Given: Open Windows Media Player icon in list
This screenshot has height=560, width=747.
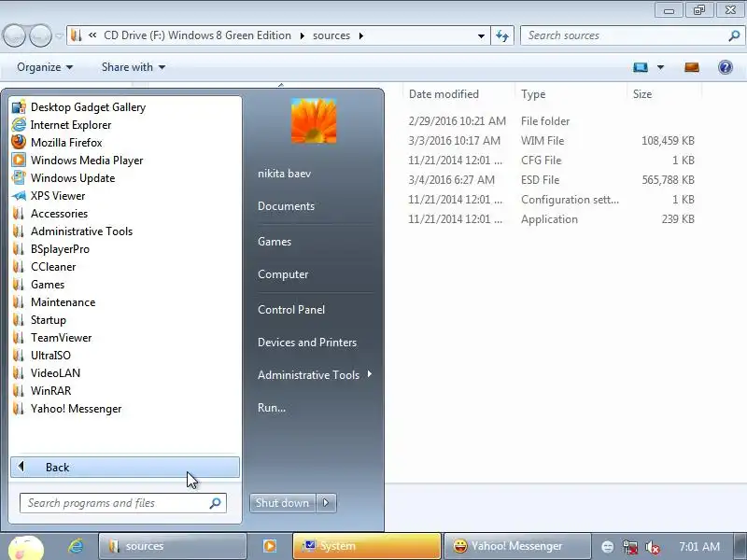Looking at the screenshot, I should coord(19,160).
